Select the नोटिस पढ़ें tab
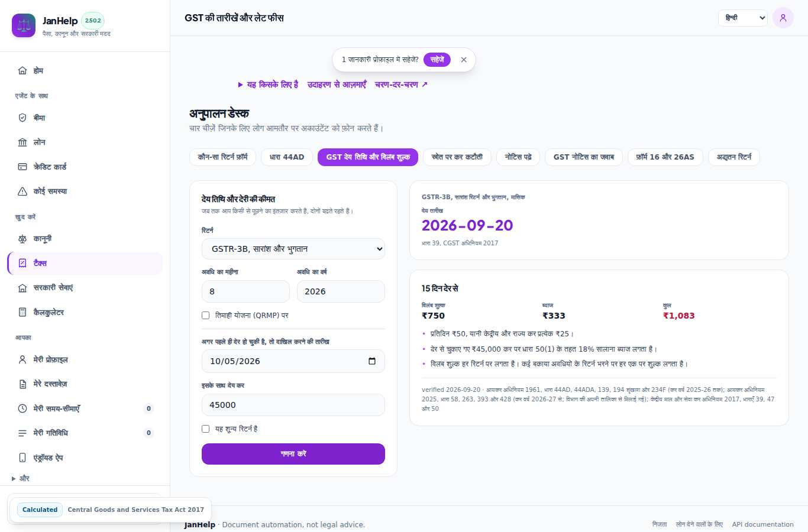 coord(518,157)
